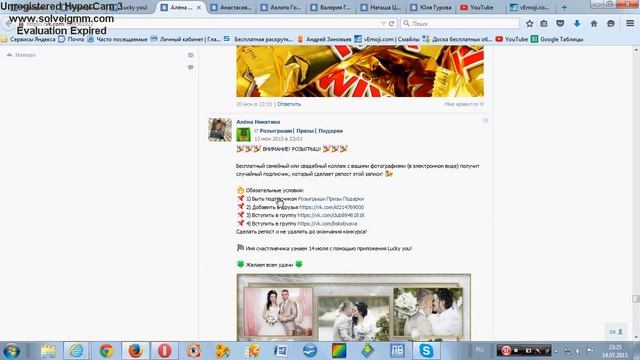Open a new tab with plus button
Screen dimensions: 640x360
564,7
